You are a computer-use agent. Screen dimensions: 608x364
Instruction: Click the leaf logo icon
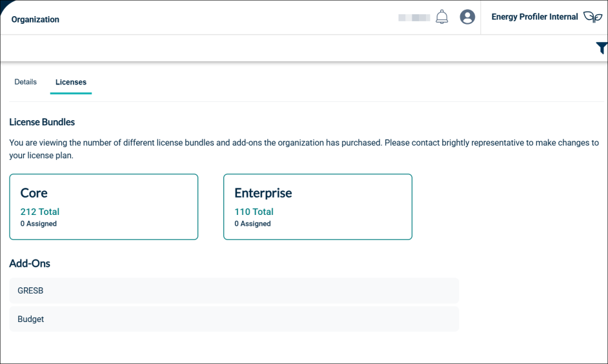click(x=592, y=17)
